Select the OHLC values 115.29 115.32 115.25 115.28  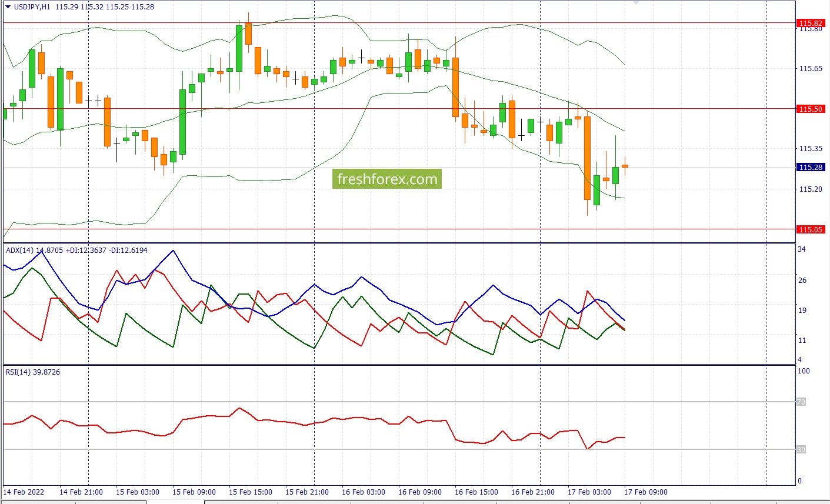click(105, 6)
